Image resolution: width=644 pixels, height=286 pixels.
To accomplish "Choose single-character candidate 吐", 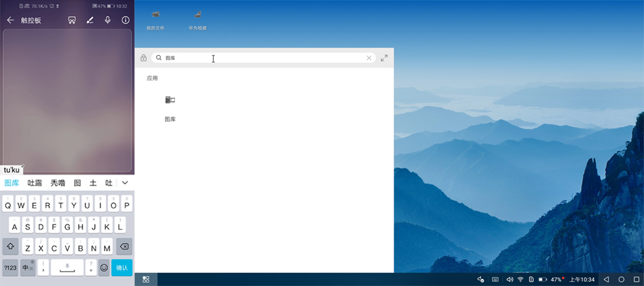I will pos(109,183).
